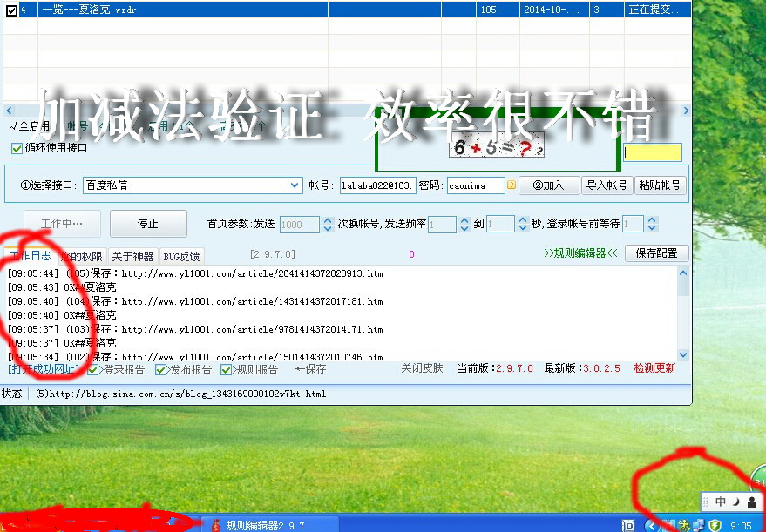Open the BUG反馈 tab
The height and width of the screenshot is (532, 766).
point(181,256)
